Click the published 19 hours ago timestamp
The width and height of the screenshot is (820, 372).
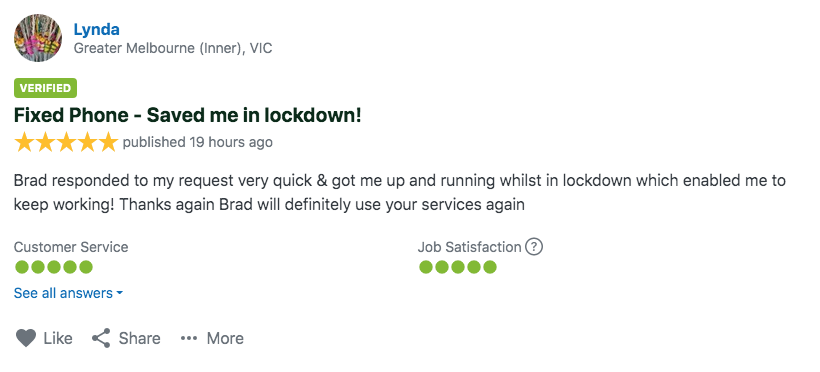click(198, 142)
